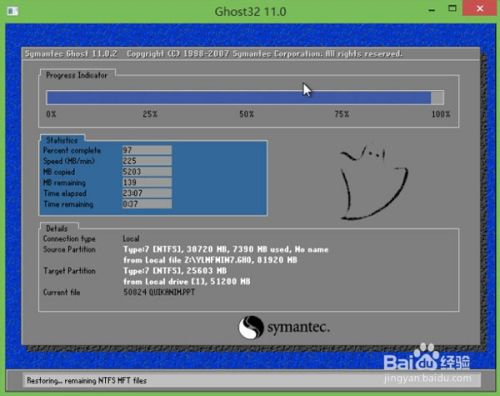500x396 pixels.
Task: Click the Current file label
Action: [x=62, y=292]
